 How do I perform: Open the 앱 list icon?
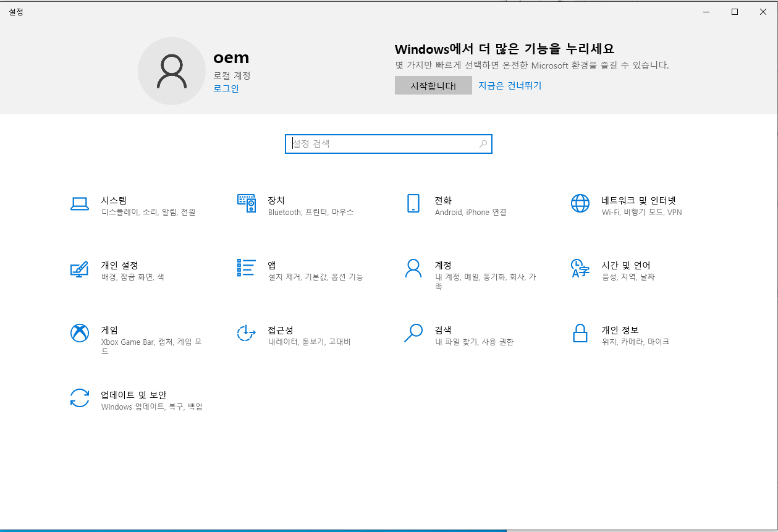coord(247,268)
